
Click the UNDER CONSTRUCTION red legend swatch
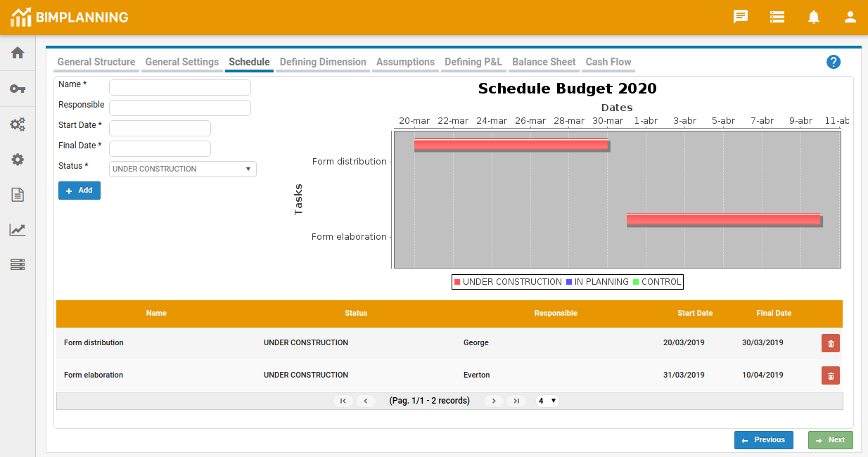pos(457,282)
